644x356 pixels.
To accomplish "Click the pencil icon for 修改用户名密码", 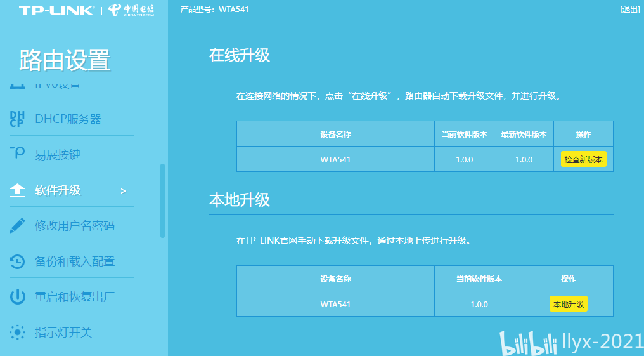I will tap(17, 226).
